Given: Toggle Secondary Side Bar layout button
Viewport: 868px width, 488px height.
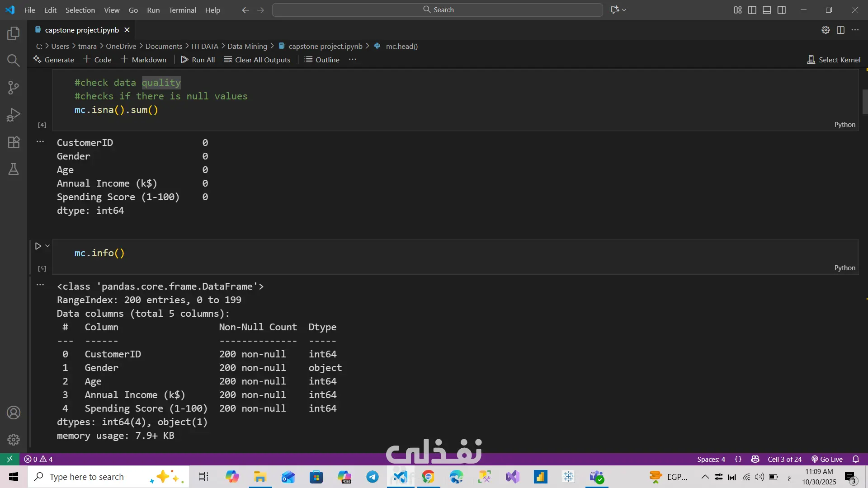Looking at the screenshot, I should [x=782, y=10].
